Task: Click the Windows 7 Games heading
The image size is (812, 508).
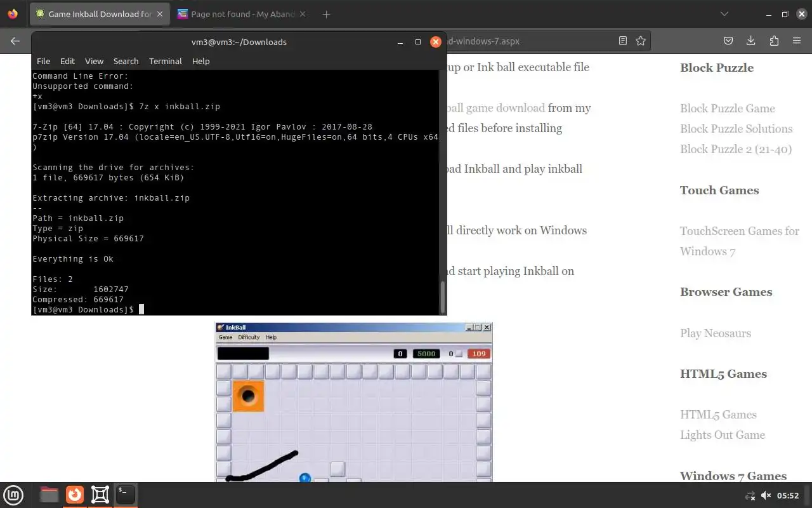Action: point(733,476)
